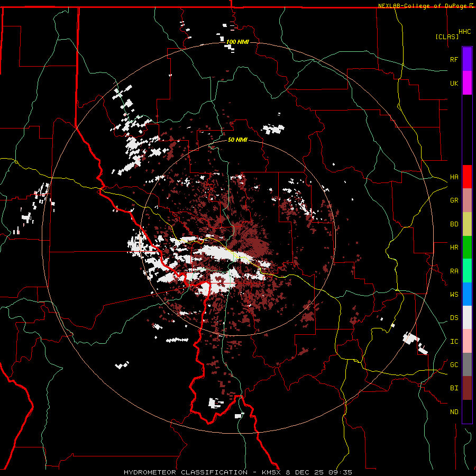The image size is (476, 476).
Task: Click the IC legend label
Action: click(x=454, y=342)
